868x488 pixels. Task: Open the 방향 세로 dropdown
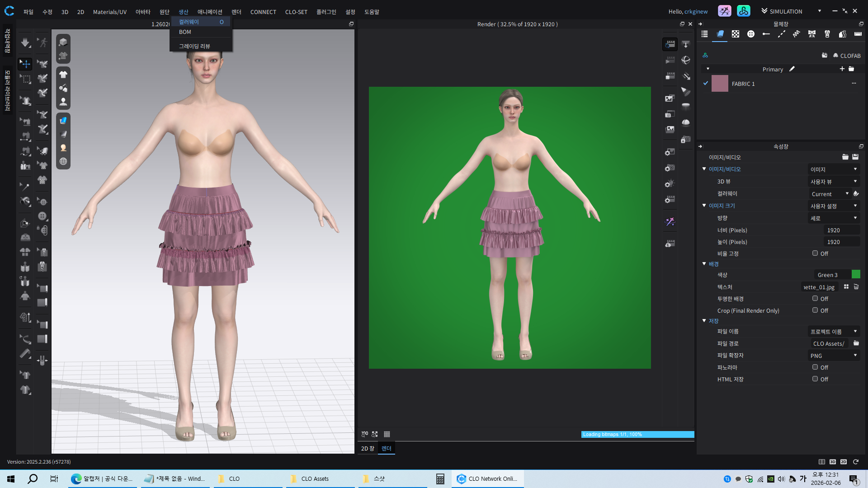tap(834, 218)
